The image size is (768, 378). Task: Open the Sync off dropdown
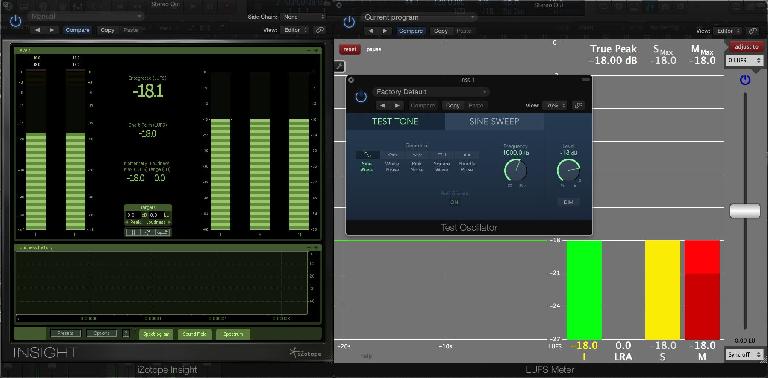744,354
